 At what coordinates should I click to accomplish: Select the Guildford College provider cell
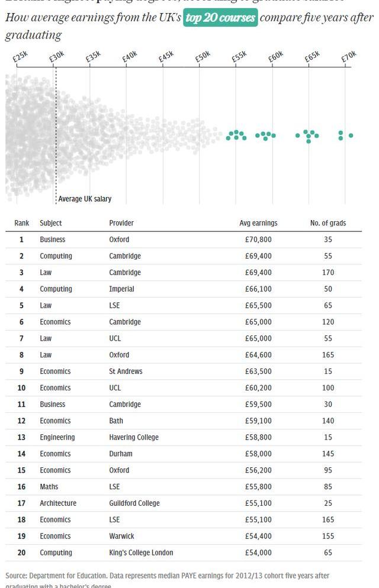click(134, 503)
